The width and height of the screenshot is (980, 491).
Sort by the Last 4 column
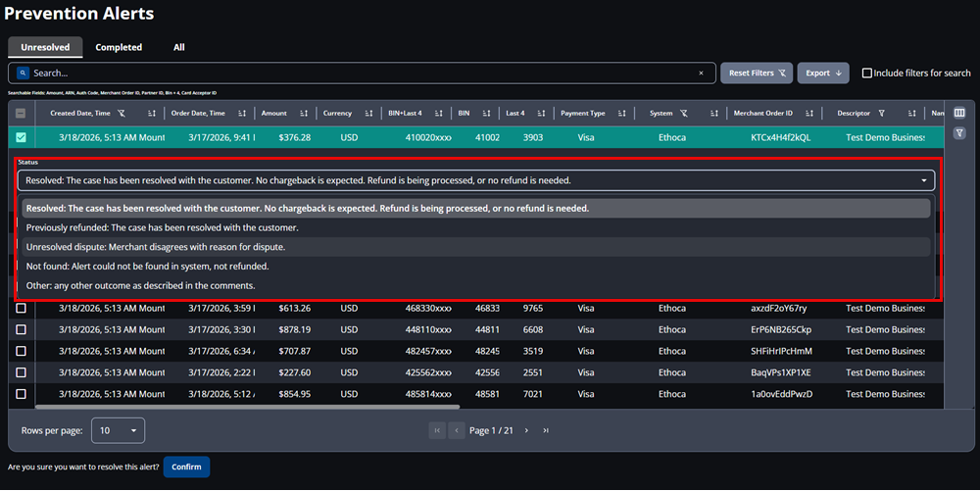(x=541, y=113)
